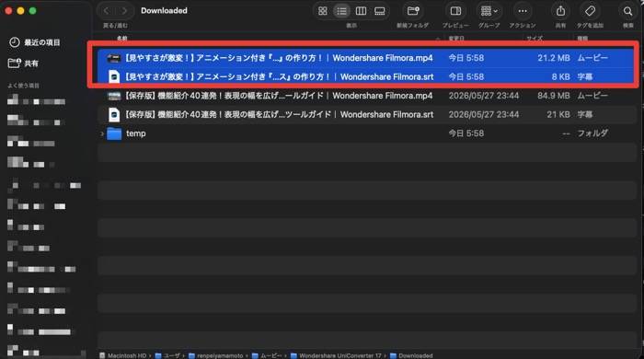Go back with the left chevron button
Image resolution: width=644 pixels, height=359 pixels.
[x=107, y=11]
